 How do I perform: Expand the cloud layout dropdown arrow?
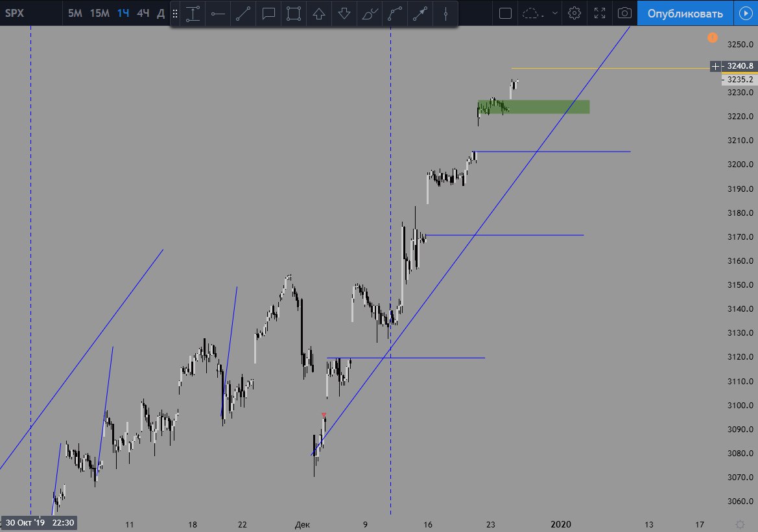[555, 13]
